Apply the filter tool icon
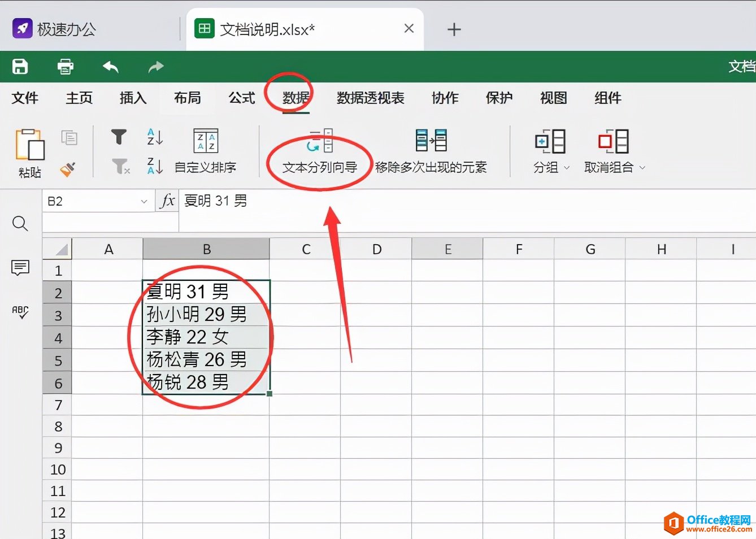This screenshot has height=539, width=756. [119, 136]
